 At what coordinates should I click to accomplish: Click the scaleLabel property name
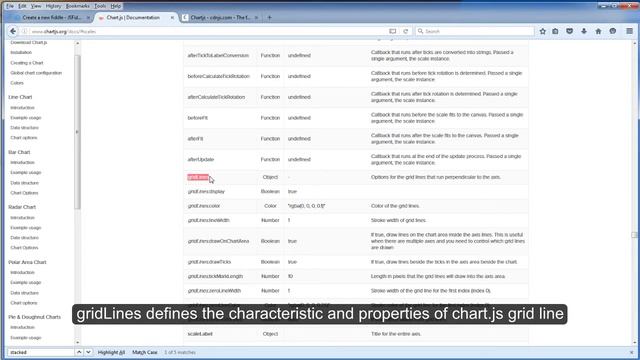(200, 334)
